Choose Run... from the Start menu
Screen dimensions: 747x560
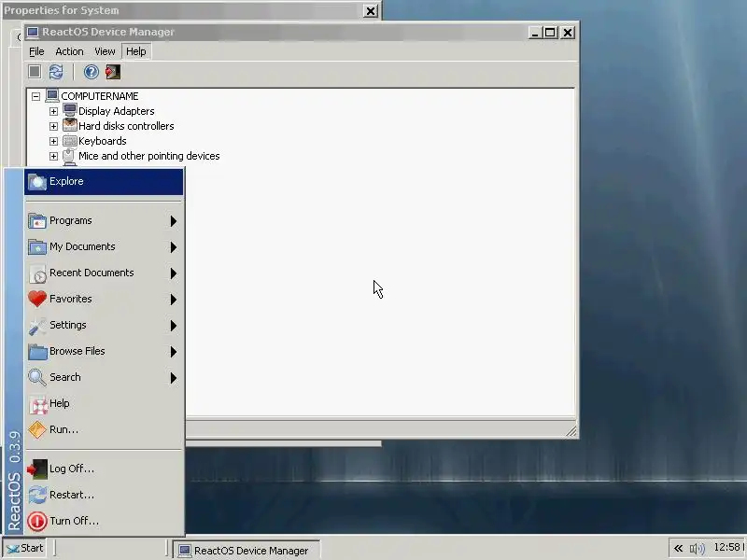tap(104, 430)
